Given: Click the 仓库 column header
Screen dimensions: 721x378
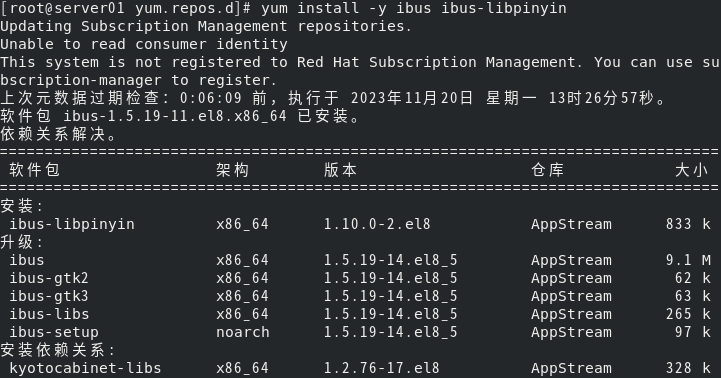Looking at the screenshot, I should tap(548, 170).
